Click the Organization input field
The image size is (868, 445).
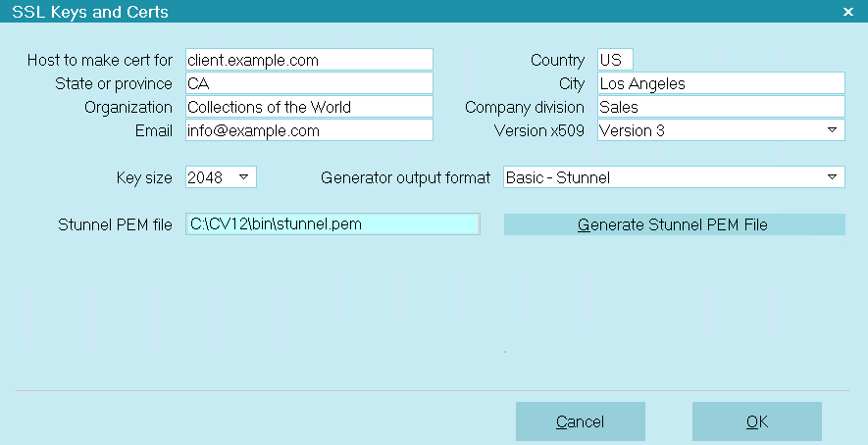point(309,107)
